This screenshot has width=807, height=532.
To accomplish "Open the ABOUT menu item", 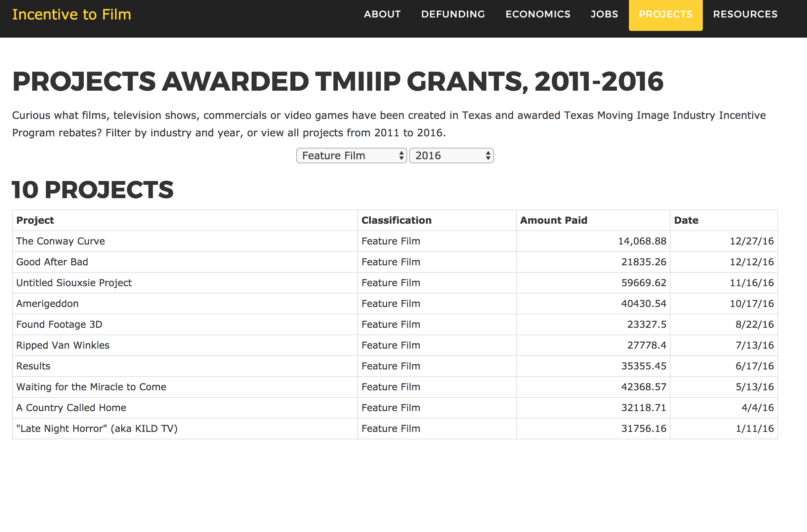I will [x=382, y=14].
